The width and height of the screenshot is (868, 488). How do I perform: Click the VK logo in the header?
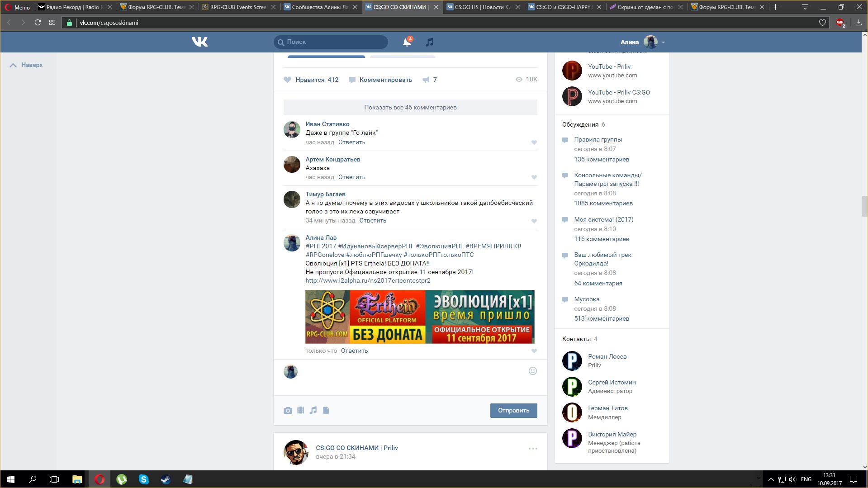(x=199, y=42)
